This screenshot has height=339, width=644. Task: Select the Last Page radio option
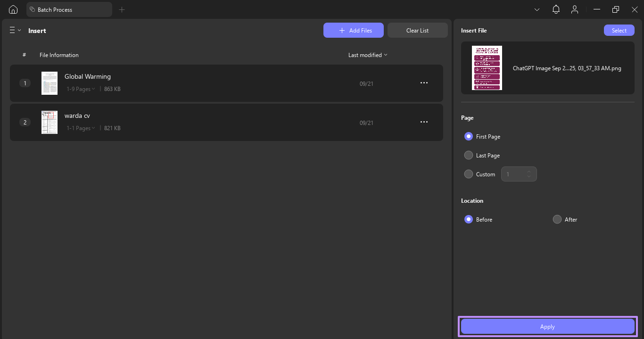pos(469,155)
